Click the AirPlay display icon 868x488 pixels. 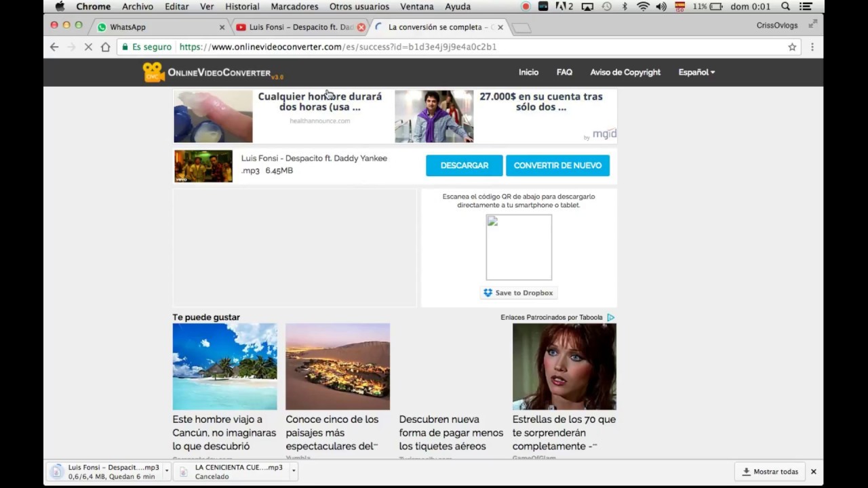(587, 6)
